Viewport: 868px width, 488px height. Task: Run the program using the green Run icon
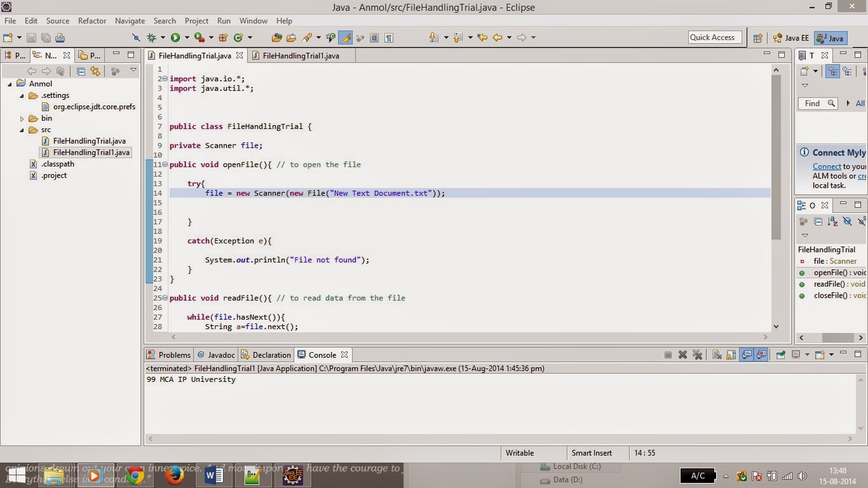pos(175,37)
